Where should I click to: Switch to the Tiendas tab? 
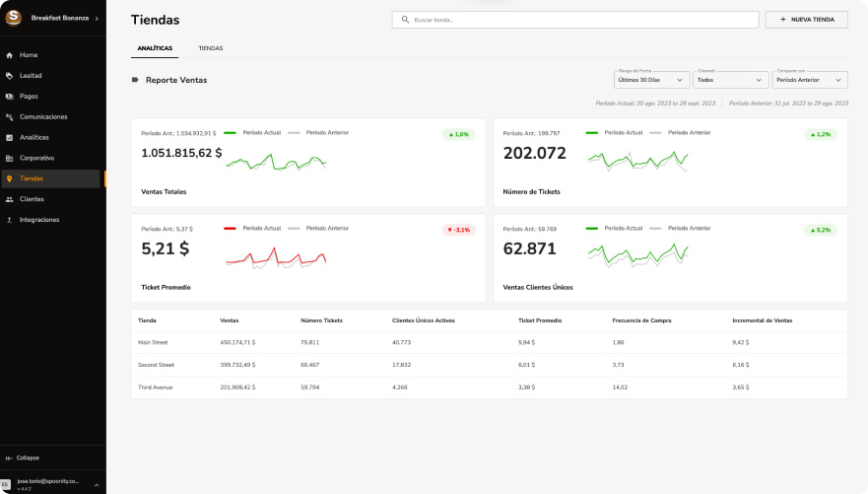coord(211,48)
